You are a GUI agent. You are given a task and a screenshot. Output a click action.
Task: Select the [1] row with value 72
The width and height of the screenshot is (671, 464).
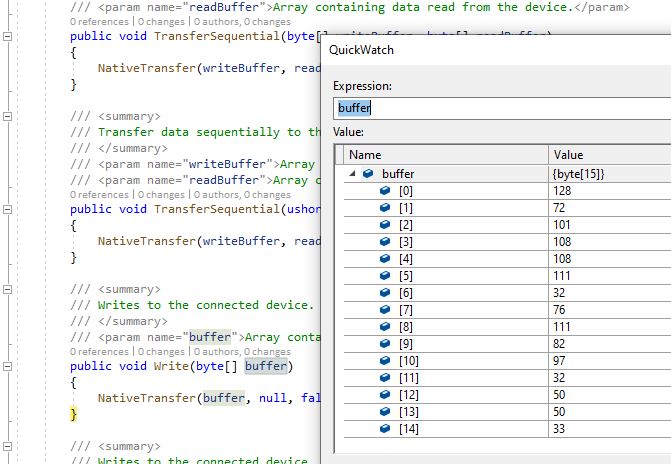tap(500, 208)
